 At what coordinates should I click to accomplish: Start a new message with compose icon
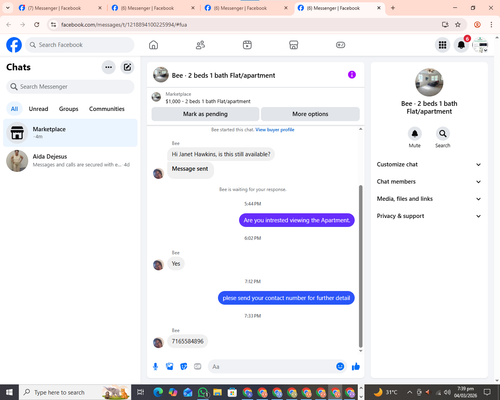127,67
